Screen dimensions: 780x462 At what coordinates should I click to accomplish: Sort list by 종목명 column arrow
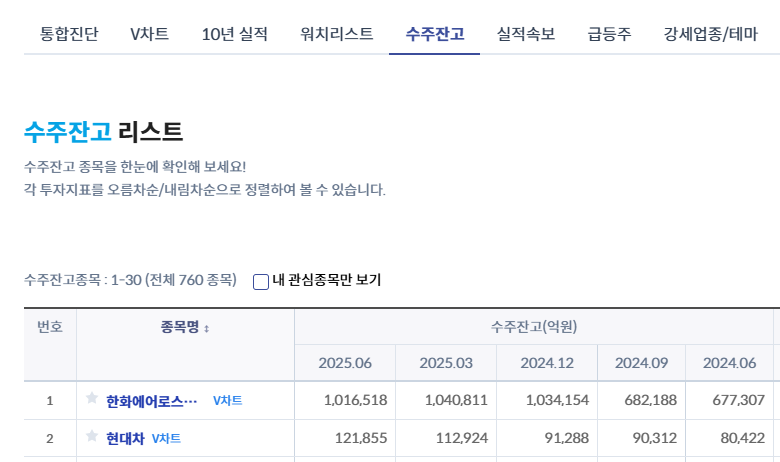(206, 327)
